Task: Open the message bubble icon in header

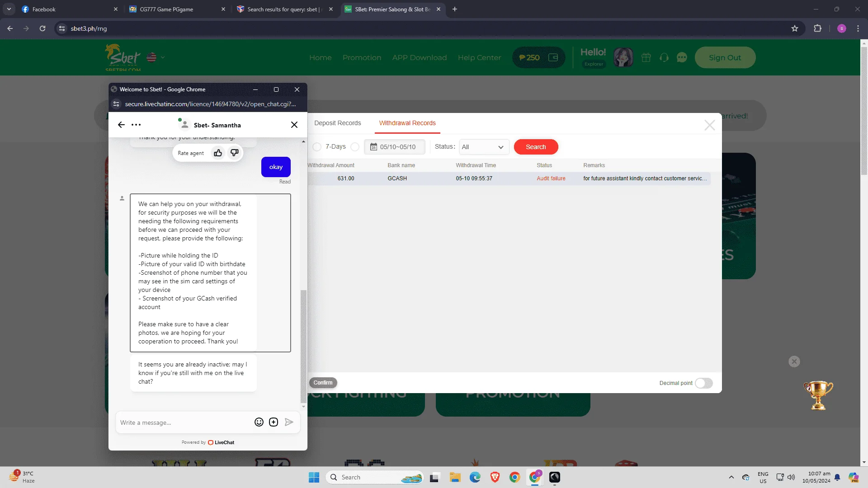Action: coord(682,57)
